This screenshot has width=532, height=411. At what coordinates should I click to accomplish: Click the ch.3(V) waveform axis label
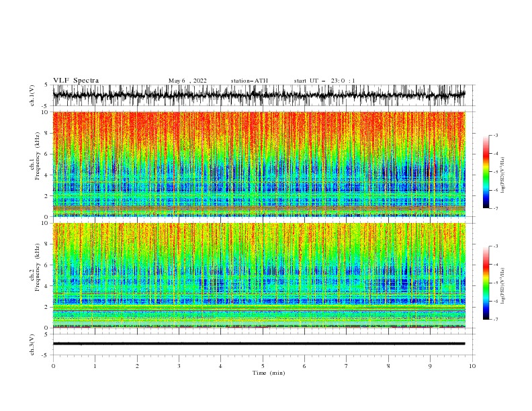click(x=32, y=345)
